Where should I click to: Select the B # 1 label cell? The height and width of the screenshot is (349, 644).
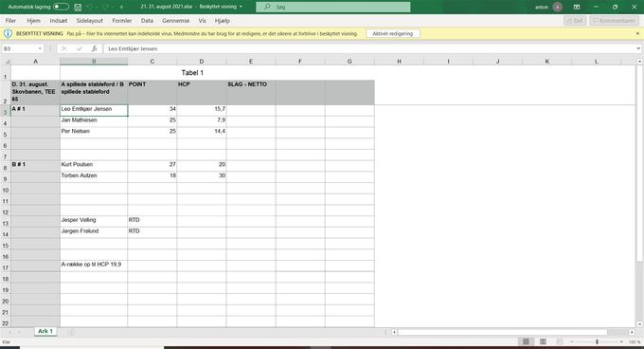tap(35, 166)
